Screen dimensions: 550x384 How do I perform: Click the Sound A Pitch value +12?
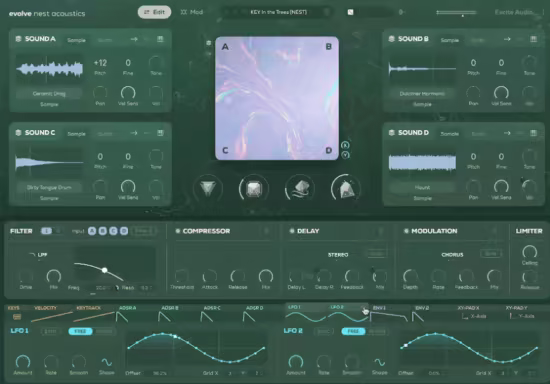tap(100, 63)
